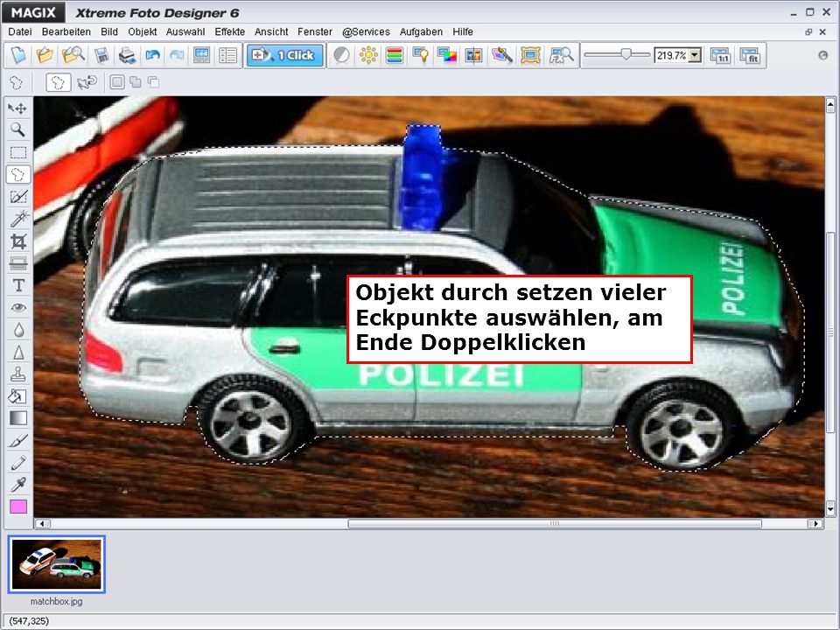
Task: Select the Text tool
Action: [17, 285]
